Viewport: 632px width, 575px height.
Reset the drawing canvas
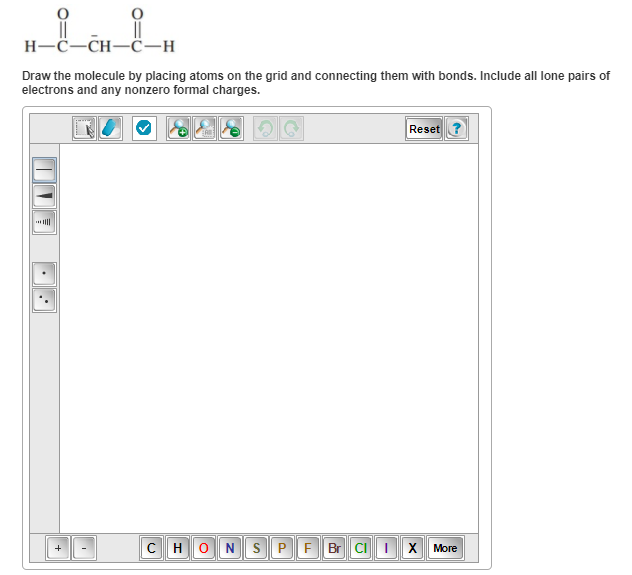click(x=424, y=129)
